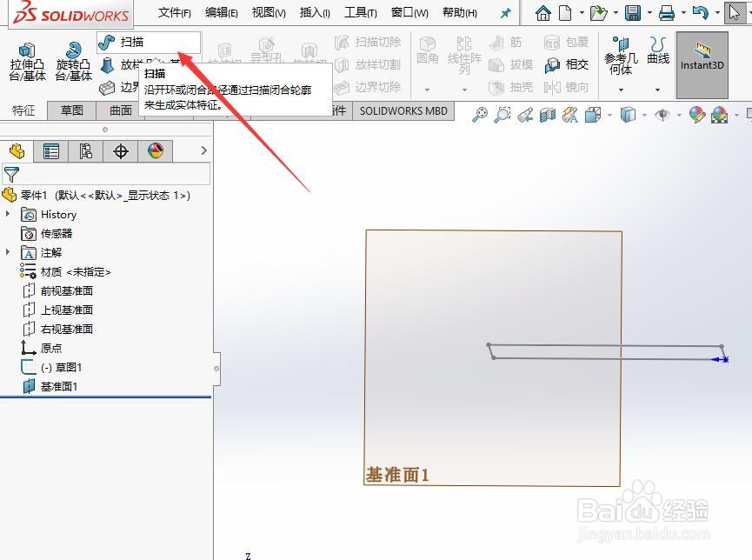Open the 文件(F) menu
Image resolution: width=752 pixels, height=560 pixels.
click(175, 13)
